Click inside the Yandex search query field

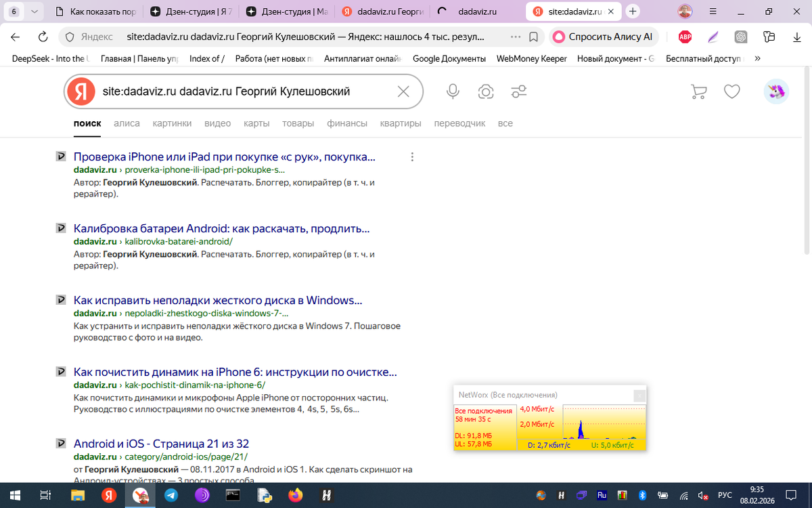coord(244,91)
